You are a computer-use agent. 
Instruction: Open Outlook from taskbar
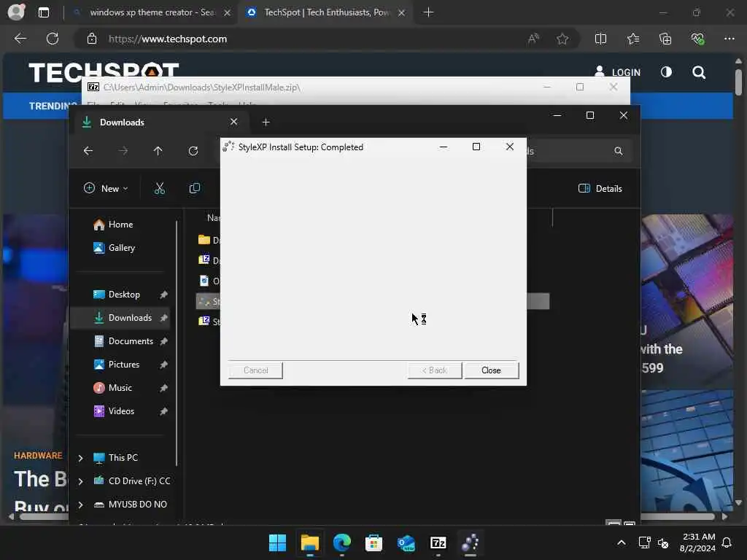(406, 542)
